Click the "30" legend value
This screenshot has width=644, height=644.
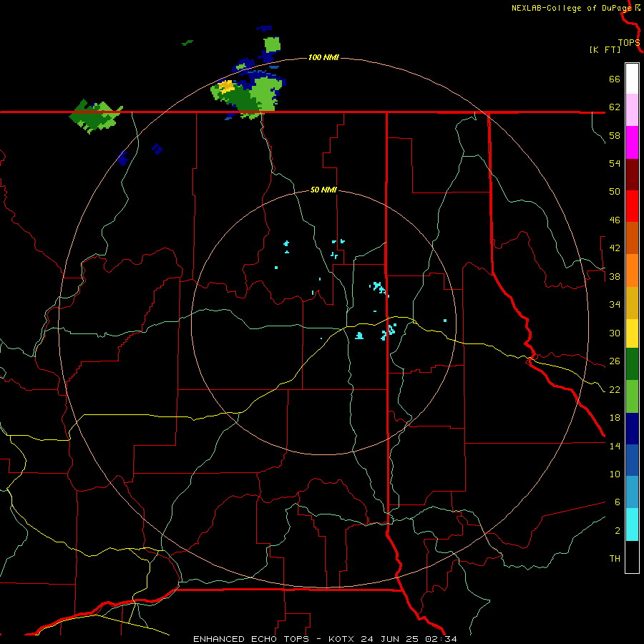[x=615, y=333]
